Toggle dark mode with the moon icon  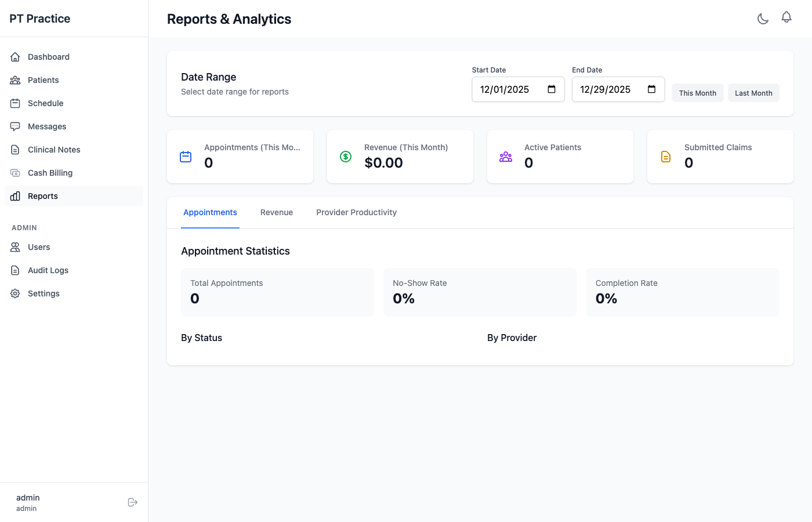763,18
